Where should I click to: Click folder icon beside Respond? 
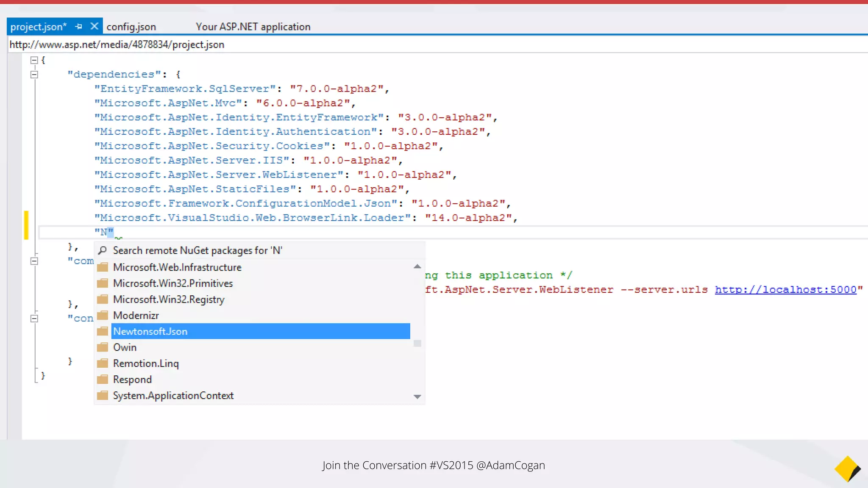[103, 380]
